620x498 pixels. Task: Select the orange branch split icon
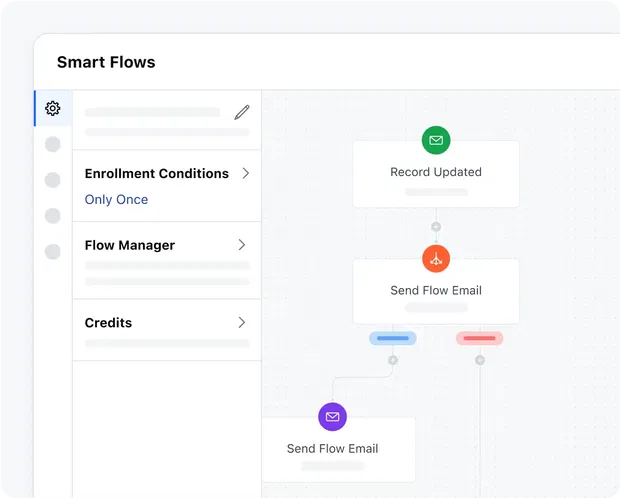436,259
